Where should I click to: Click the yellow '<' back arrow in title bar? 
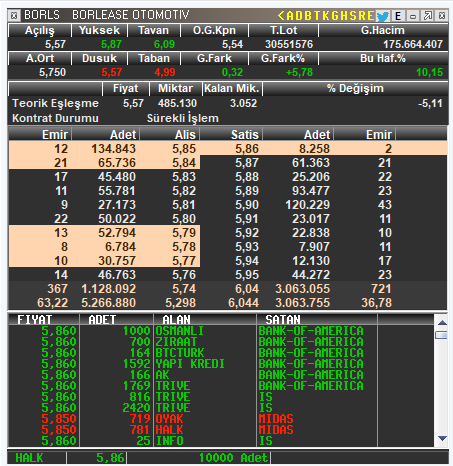click(281, 15)
